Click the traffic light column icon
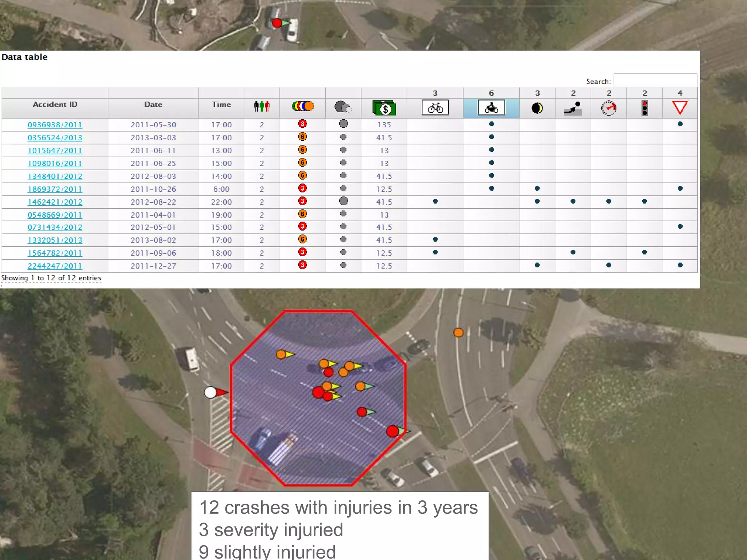The width and height of the screenshot is (747, 560). point(645,108)
